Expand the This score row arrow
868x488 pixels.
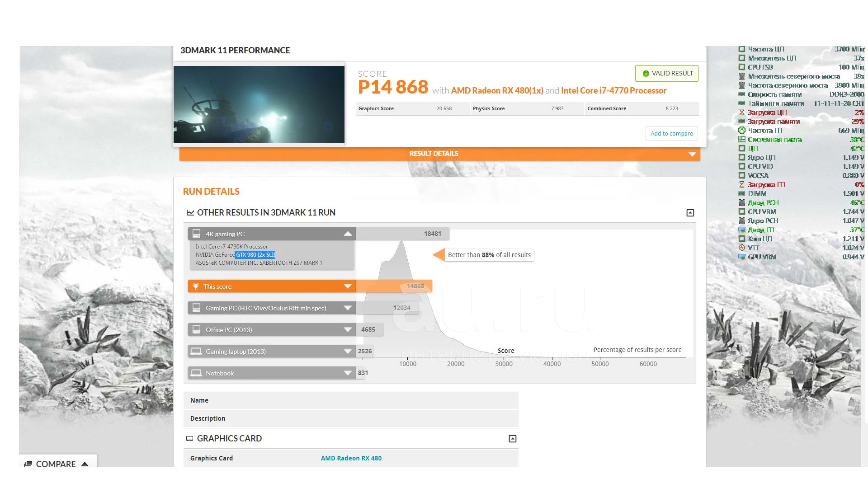click(x=348, y=286)
